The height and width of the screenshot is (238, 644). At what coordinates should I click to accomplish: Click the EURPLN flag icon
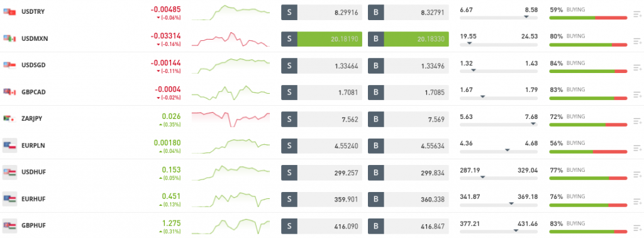point(9,145)
